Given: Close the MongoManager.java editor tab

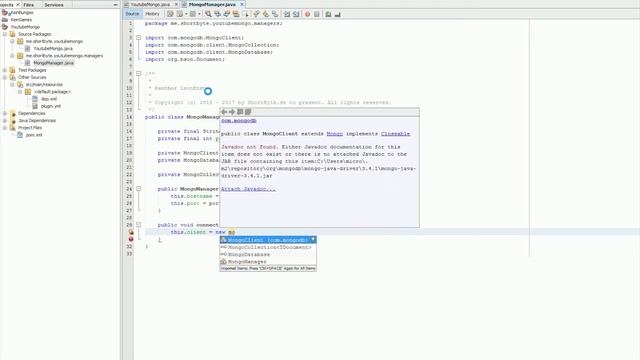Looking at the screenshot, I should (x=242, y=4).
